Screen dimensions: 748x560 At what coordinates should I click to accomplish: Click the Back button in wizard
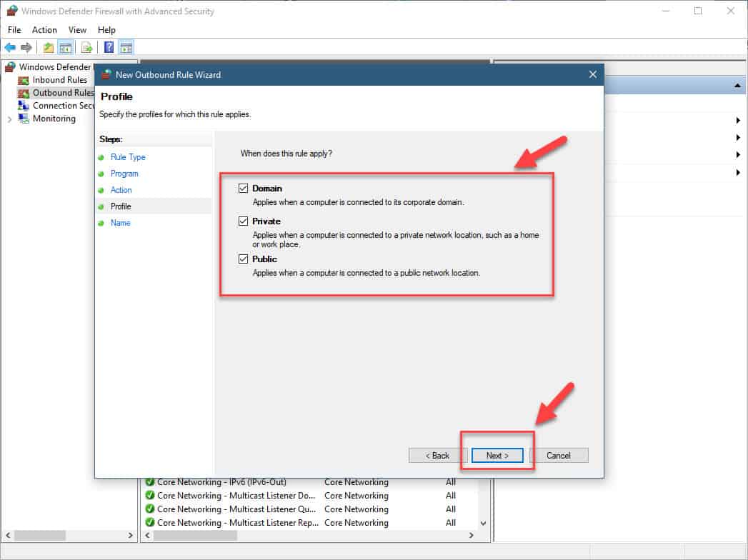(437, 456)
